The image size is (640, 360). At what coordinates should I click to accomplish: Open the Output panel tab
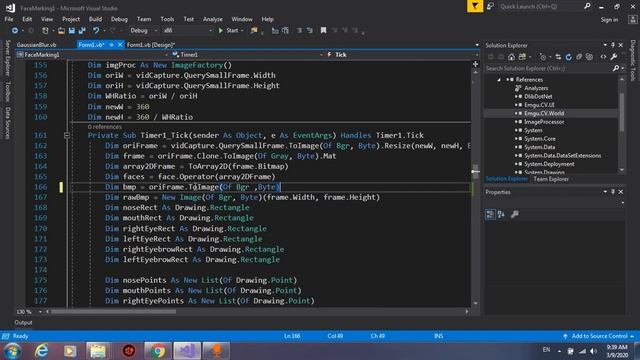click(23, 322)
